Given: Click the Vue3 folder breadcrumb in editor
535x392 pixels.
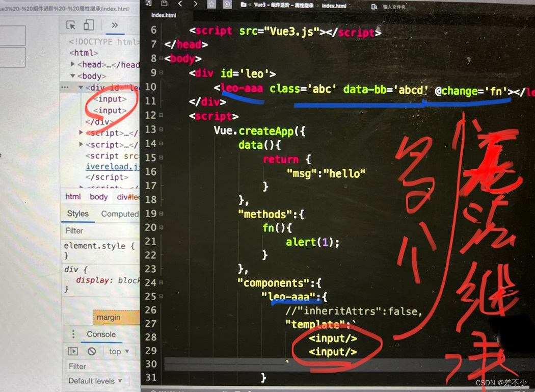Looking at the screenshot, I should click(x=283, y=5).
